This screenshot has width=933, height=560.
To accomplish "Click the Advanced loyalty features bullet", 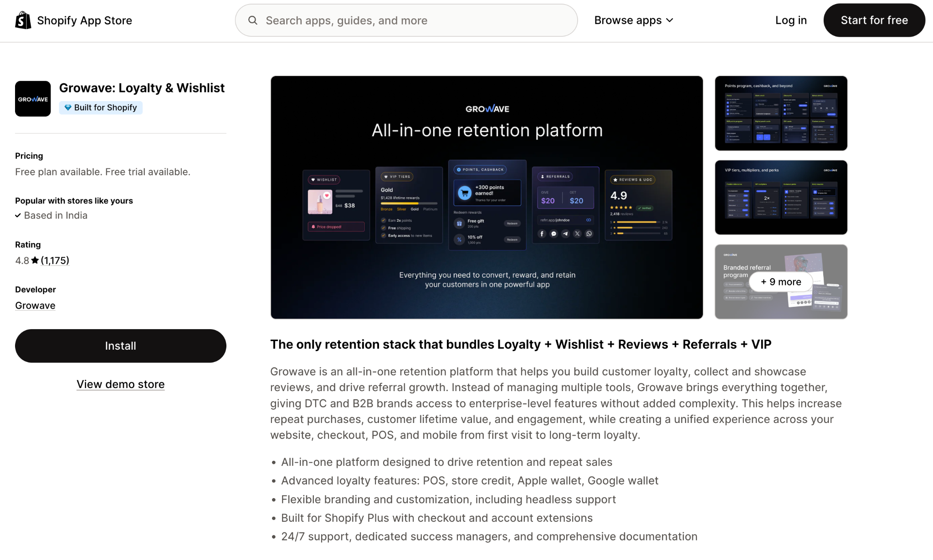I will click(x=470, y=481).
